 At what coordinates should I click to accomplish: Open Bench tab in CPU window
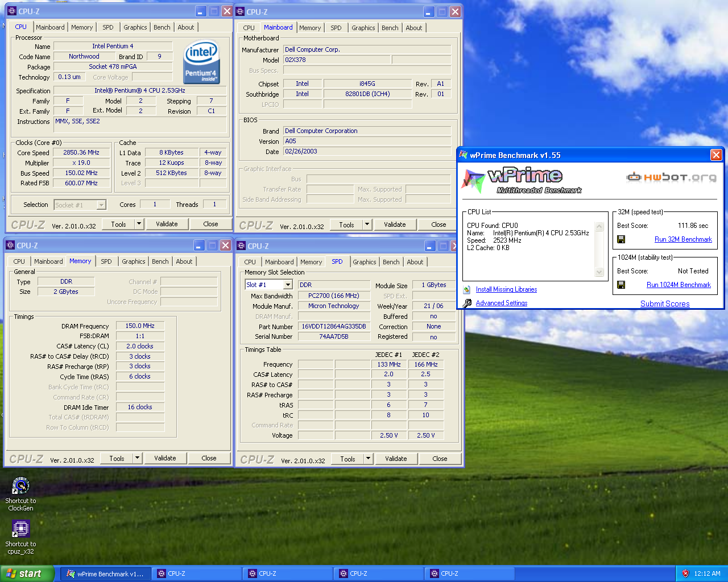pyautogui.click(x=162, y=27)
